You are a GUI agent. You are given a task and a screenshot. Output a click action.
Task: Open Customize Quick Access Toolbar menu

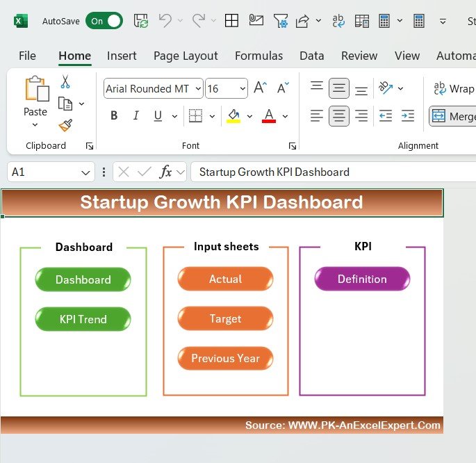pos(443,22)
